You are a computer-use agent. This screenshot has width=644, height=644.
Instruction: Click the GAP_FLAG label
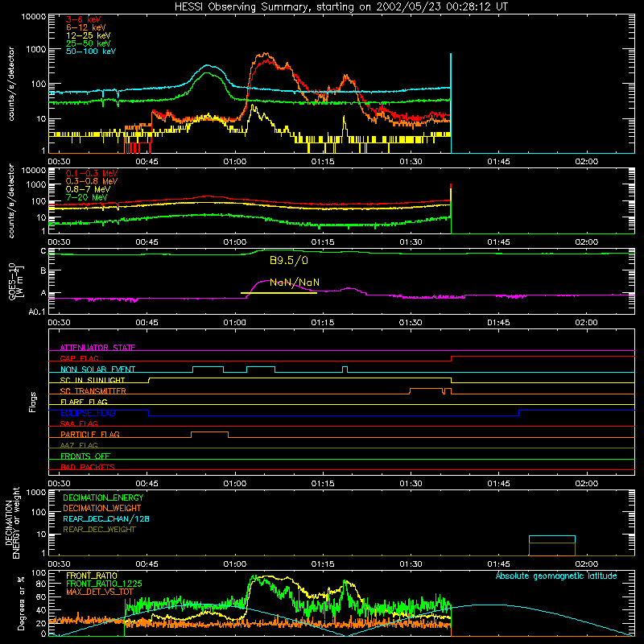[x=79, y=358]
